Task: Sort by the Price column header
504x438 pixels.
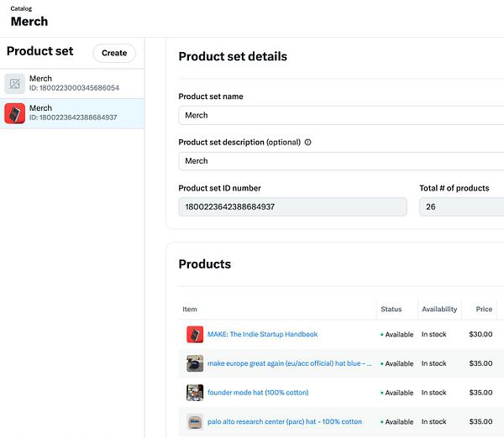Action: point(483,310)
